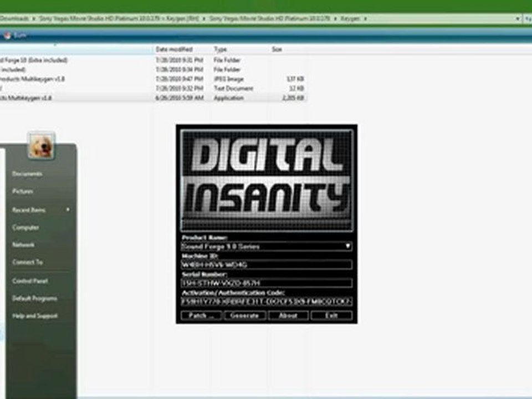Click the 2,205 KB size cell
Image resolution: width=532 pixels, height=399 pixels.
(x=293, y=98)
